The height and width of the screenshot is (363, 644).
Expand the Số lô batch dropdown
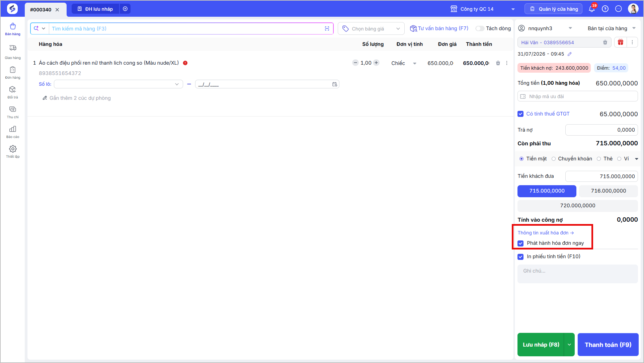[118, 84]
